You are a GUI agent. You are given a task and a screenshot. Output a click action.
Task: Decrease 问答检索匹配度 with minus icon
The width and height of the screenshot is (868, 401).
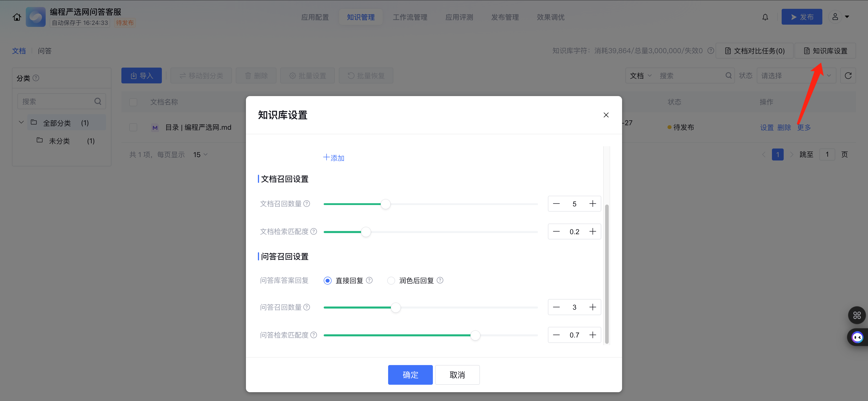pos(556,335)
